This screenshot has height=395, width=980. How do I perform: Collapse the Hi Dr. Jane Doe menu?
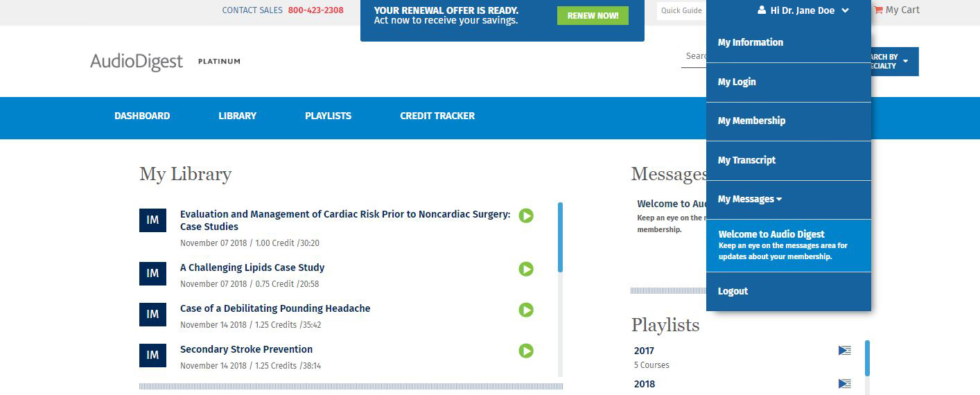(845, 10)
